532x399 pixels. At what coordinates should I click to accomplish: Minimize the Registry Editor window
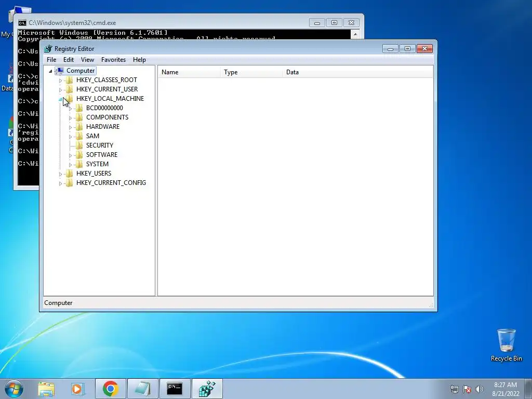coord(390,49)
